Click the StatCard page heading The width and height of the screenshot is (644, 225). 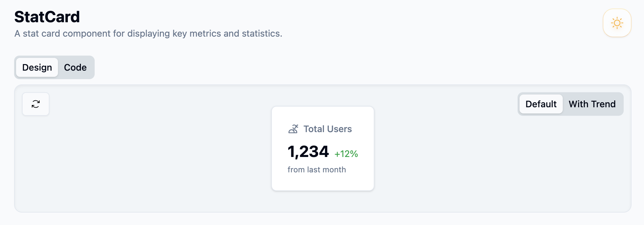pyautogui.click(x=47, y=17)
